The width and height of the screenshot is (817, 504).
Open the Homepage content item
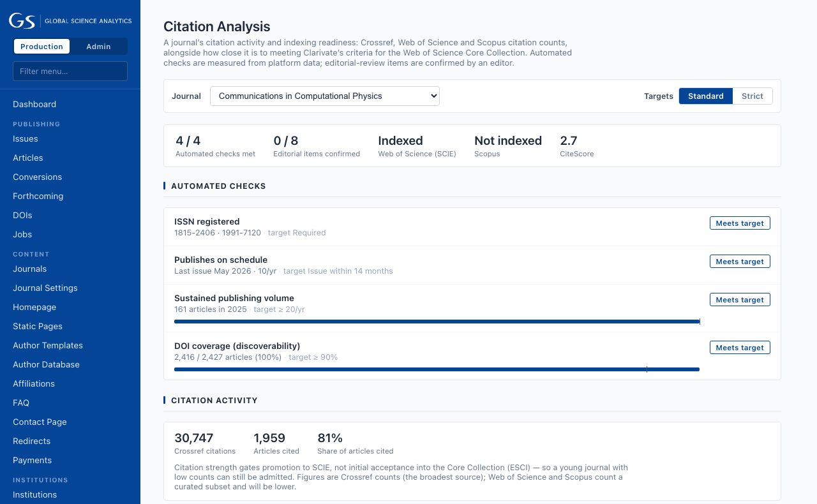click(34, 307)
